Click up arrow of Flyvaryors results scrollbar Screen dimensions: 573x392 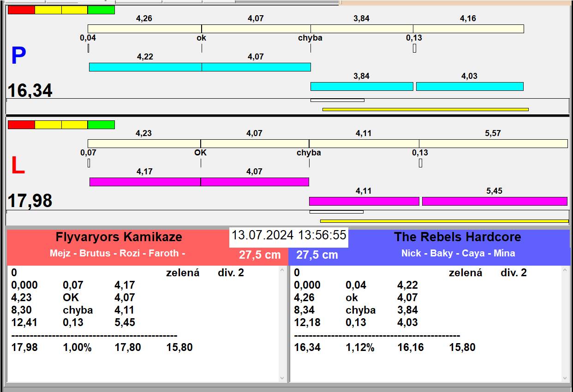coord(282,271)
